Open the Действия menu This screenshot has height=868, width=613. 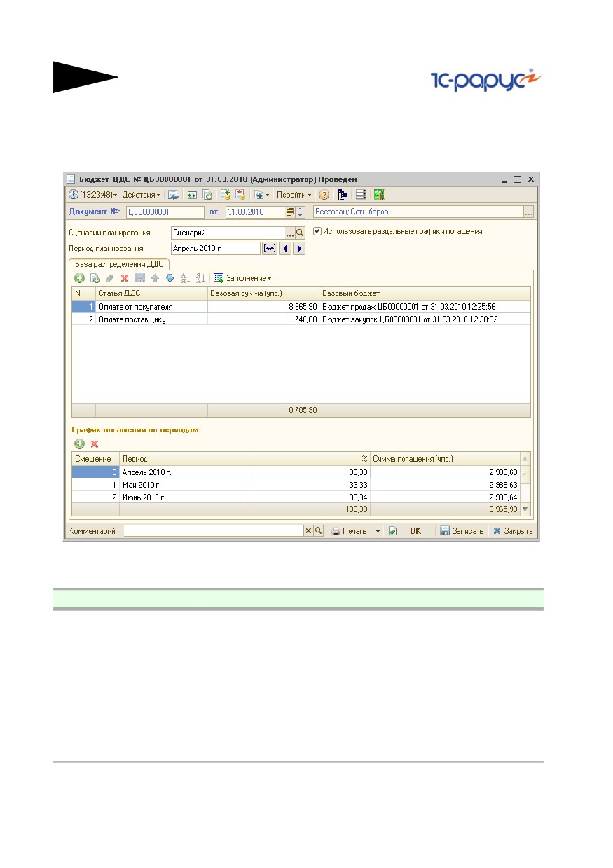click(x=142, y=195)
